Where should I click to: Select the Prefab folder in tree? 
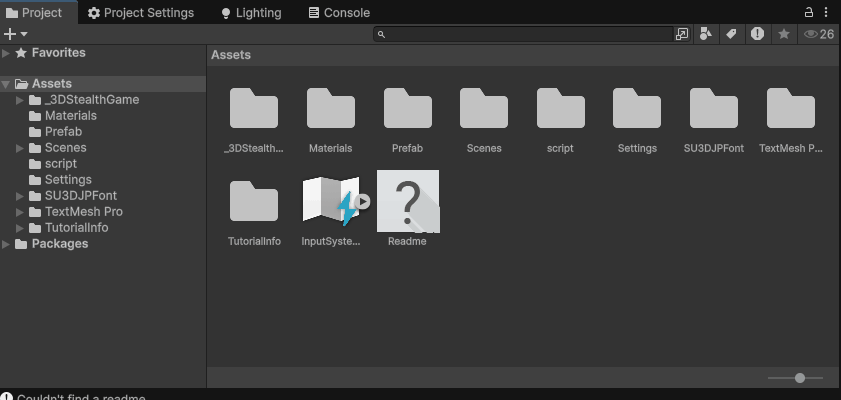tap(63, 132)
